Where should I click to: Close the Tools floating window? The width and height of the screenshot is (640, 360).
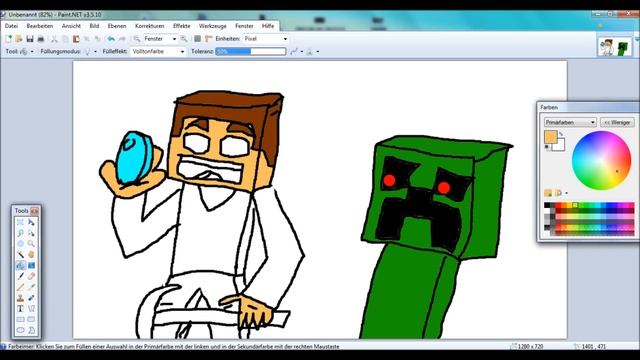click(x=34, y=211)
